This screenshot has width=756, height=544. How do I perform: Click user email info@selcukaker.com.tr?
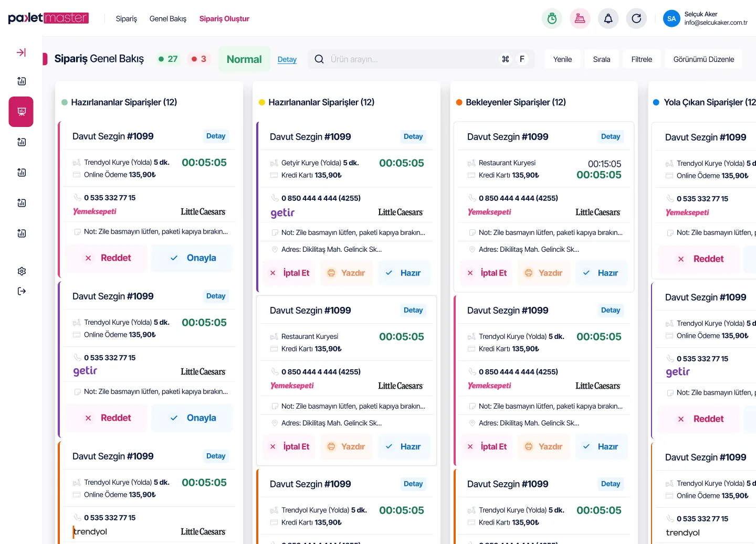(716, 23)
